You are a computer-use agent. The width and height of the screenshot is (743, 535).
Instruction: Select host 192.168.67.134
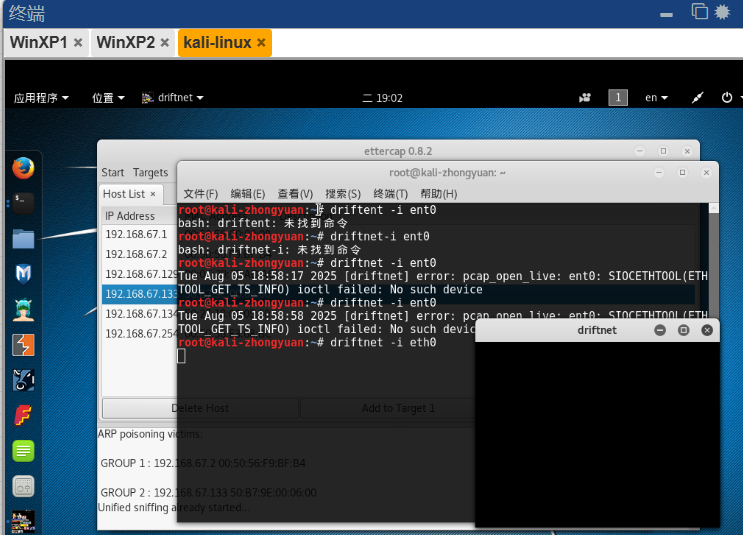139,314
